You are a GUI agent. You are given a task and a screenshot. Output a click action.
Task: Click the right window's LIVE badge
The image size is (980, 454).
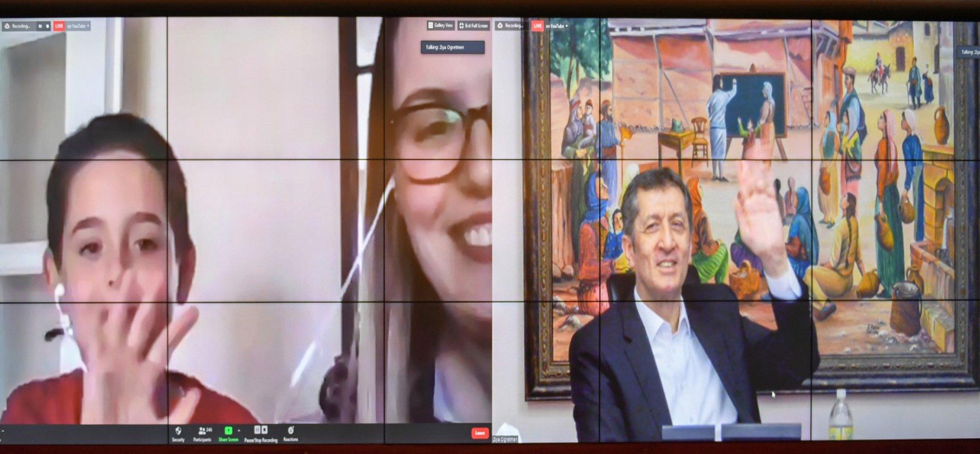pyautogui.click(x=537, y=25)
